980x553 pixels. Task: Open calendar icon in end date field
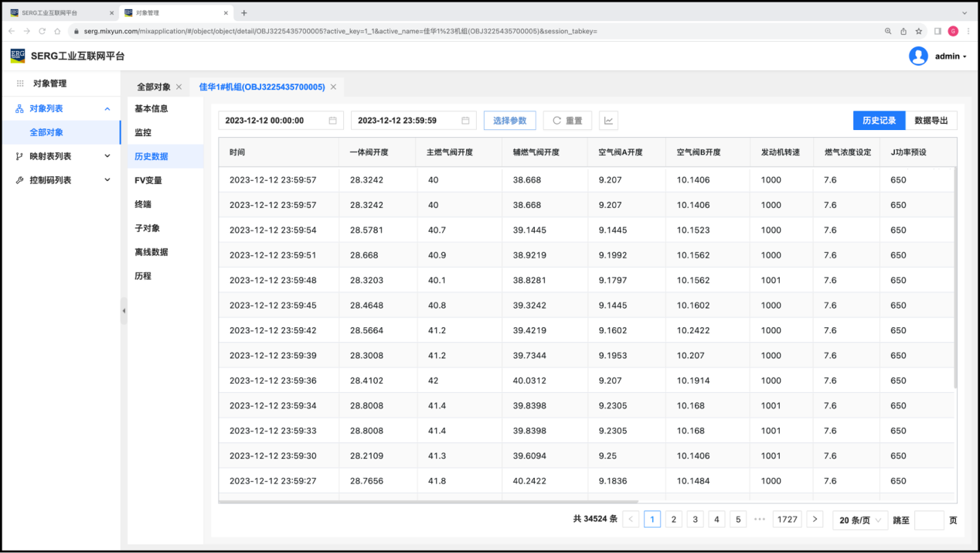465,121
